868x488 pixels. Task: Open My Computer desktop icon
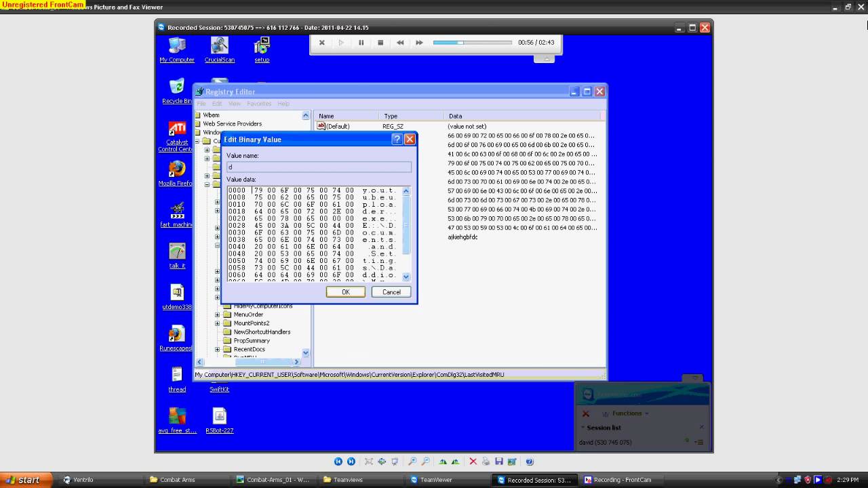177,50
